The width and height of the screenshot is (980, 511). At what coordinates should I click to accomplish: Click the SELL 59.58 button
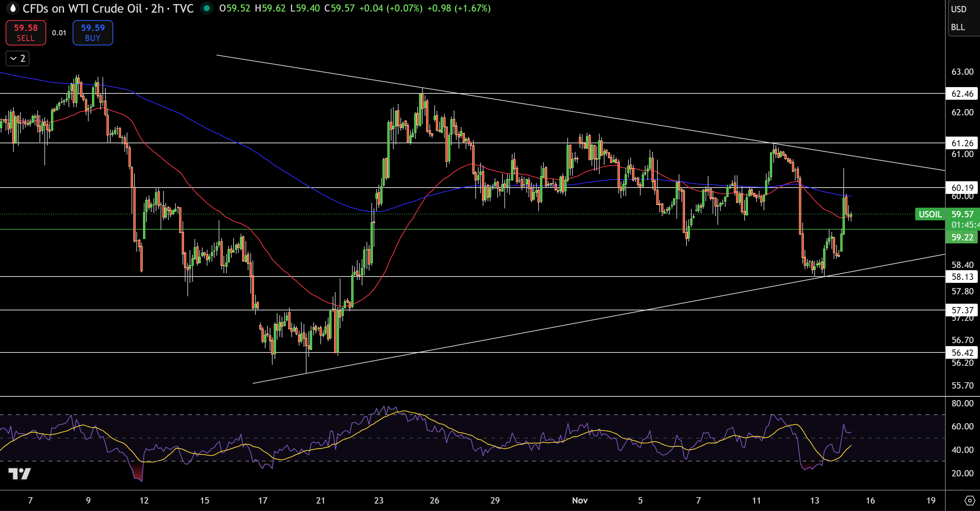point(25,33)
